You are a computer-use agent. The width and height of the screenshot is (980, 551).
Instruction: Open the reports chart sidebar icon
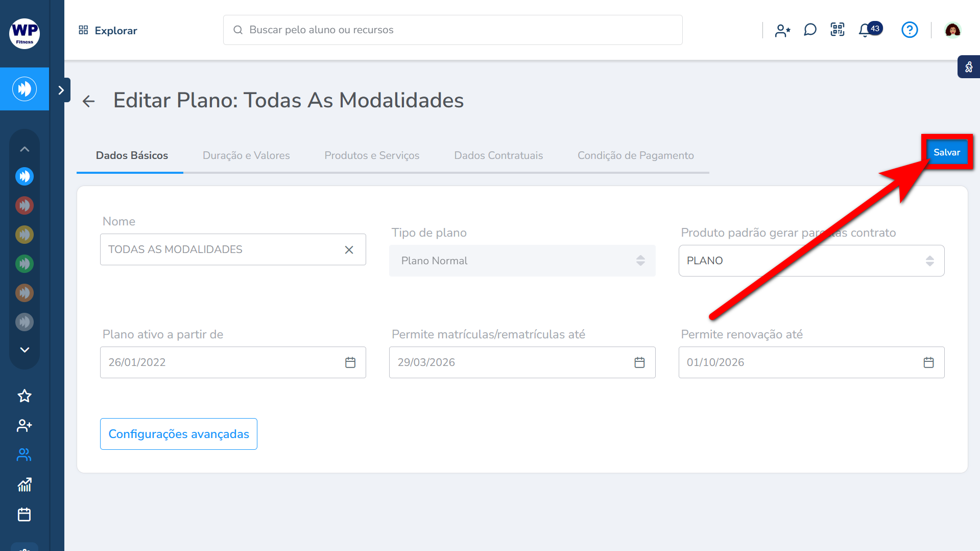pyautogui.click(x=25, y=485)
